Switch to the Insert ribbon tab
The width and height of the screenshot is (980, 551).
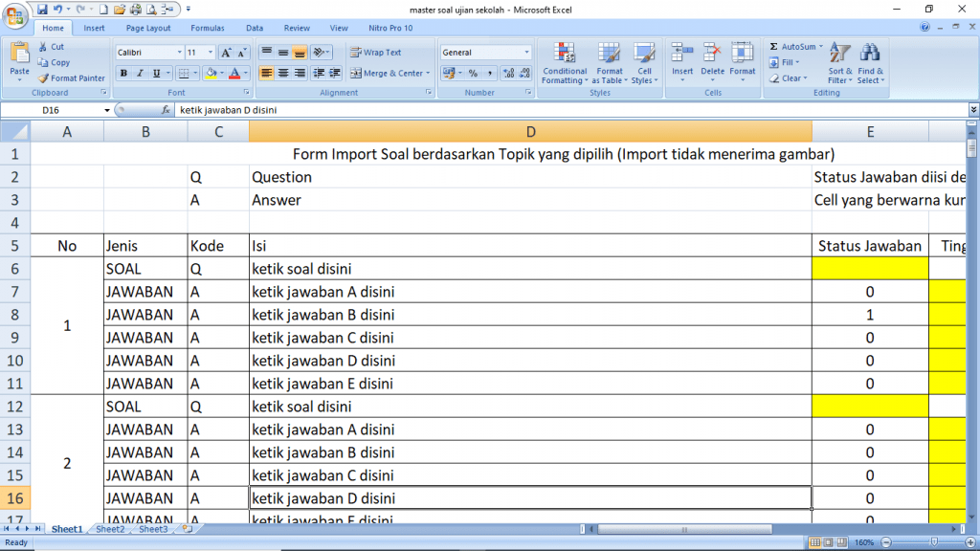click(95, 28)
